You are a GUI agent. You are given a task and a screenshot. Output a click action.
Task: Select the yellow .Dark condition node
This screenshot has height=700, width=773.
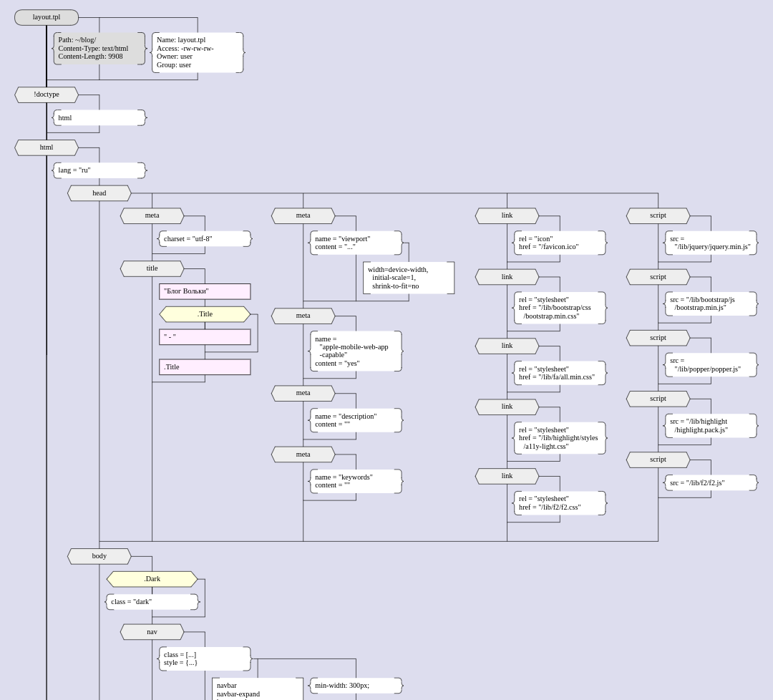(152, 579)
